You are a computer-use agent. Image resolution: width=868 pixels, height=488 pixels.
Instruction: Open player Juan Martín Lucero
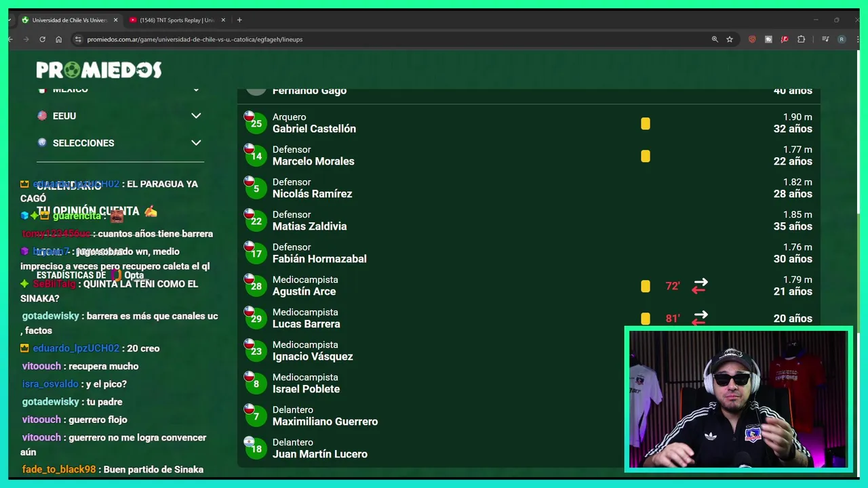pyautogui.click(x=320, y=454)
